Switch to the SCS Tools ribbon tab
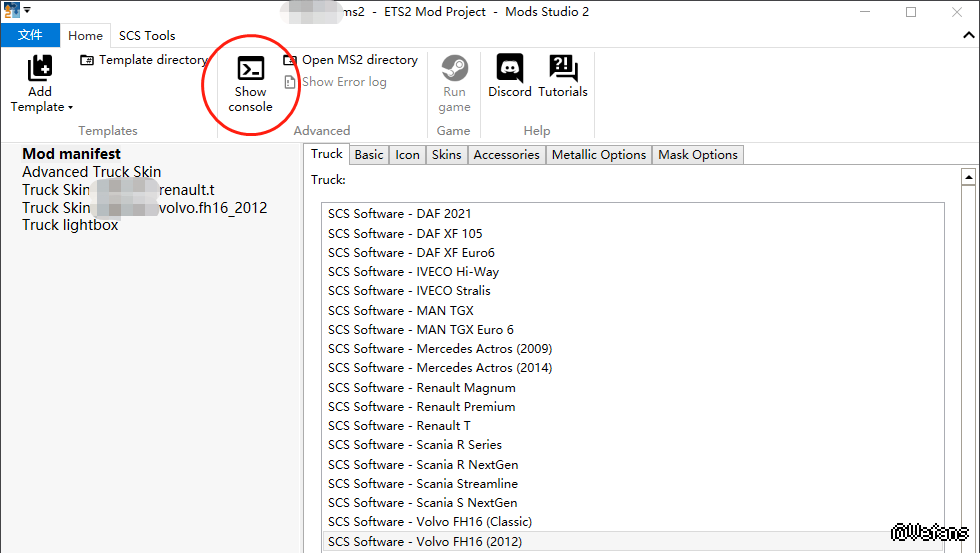980x553 pixels. 147,35
